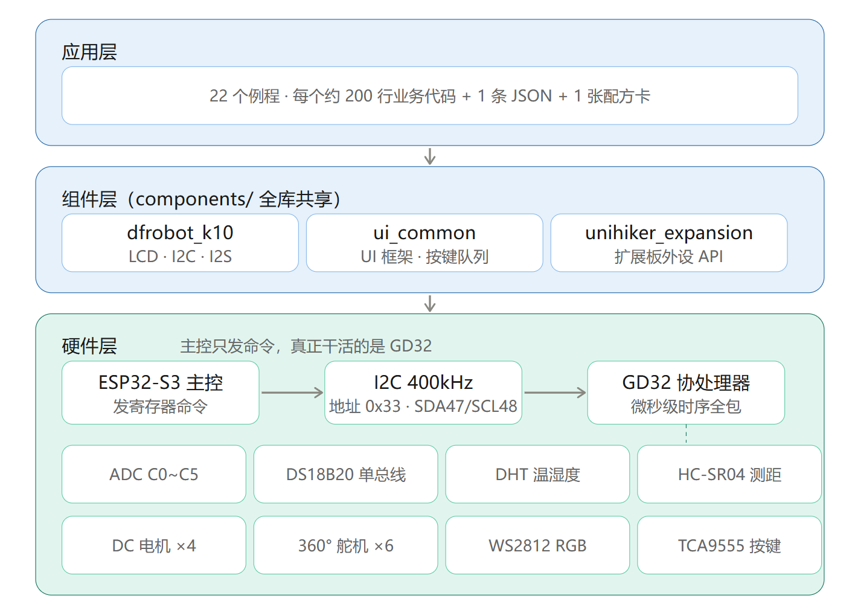Click the 组件层（components/ 全库共享）heading
The height and width of the screenshot is (616, 855).
click(202, 199)
